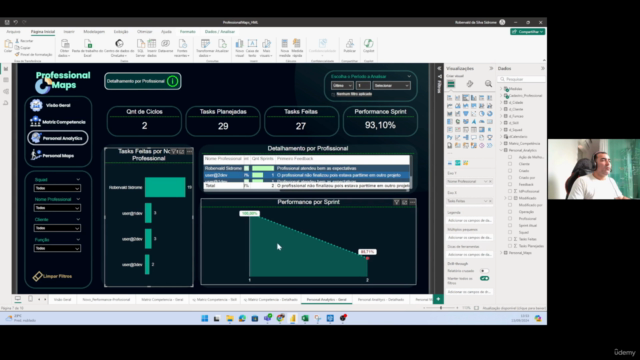Insert a Caixa de texto

[x=252, y=48]
